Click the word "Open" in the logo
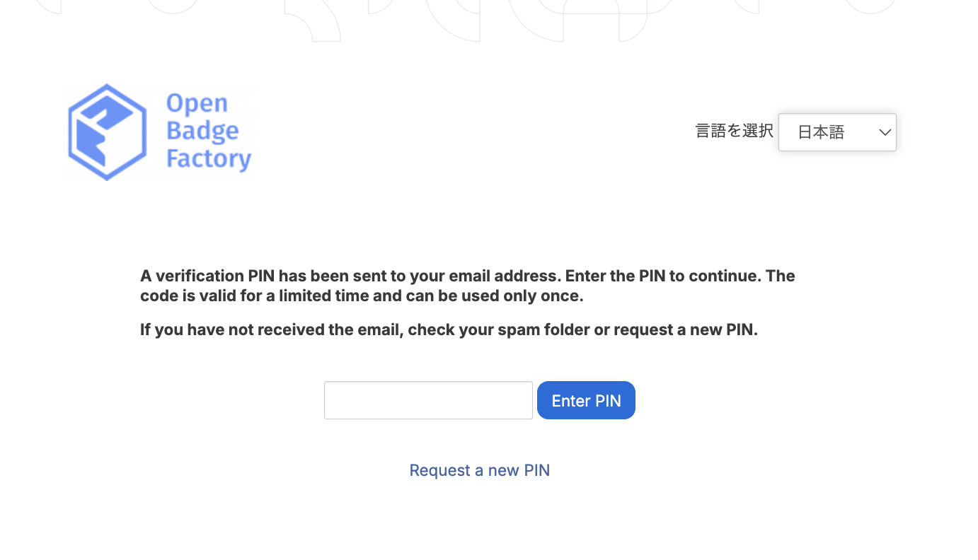Viewport: 978px width, 560px height. (197, 103)
